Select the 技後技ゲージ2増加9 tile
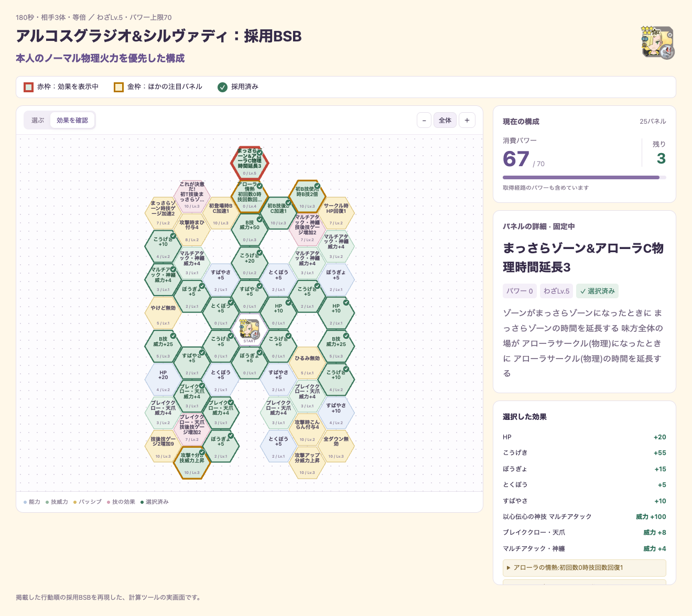692x616 pixels. click(163, 447)
